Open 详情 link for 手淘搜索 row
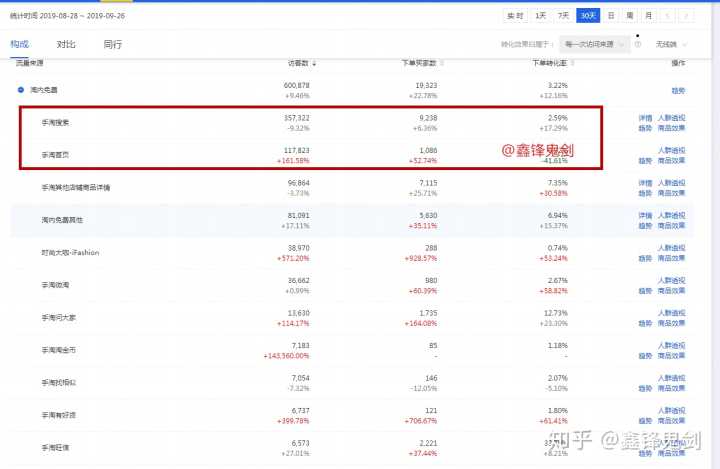 pyautogui.click(x=645, y=119)
